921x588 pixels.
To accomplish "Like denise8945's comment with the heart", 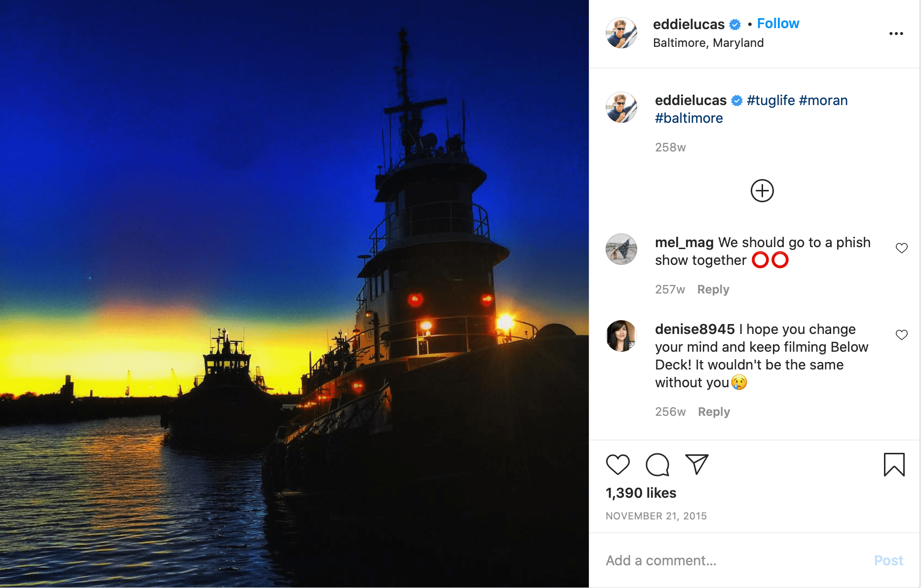I will click(x=902, y=334).
